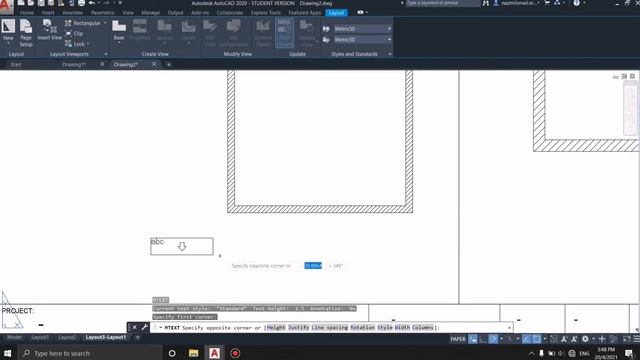Toggle PAPER space button in status bar
This screenshot has width=640, height=360.
[458, 339]
